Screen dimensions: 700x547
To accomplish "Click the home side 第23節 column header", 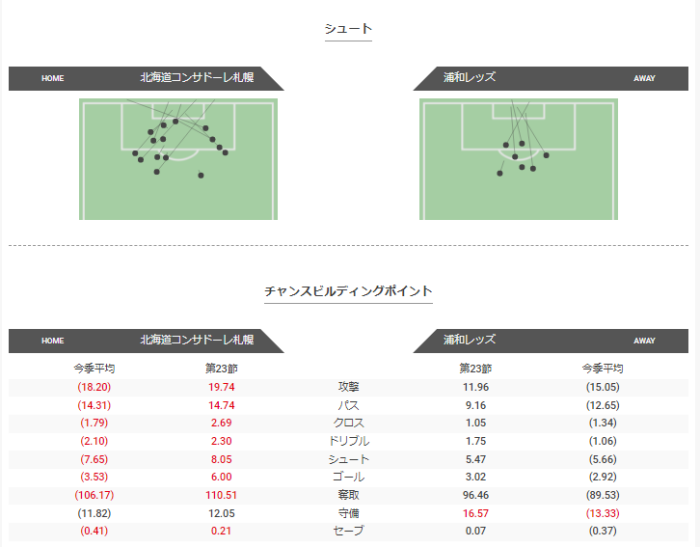I will [221, 368].
